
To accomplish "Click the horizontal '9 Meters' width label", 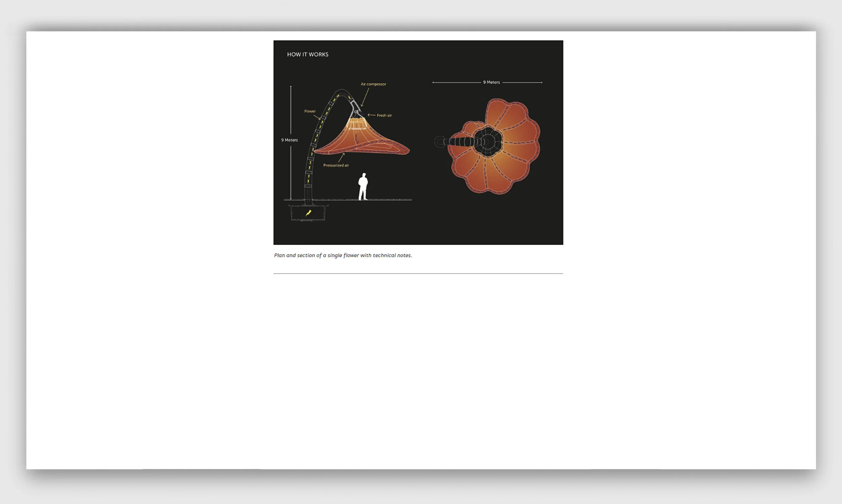I will click(x=491, y=82).
